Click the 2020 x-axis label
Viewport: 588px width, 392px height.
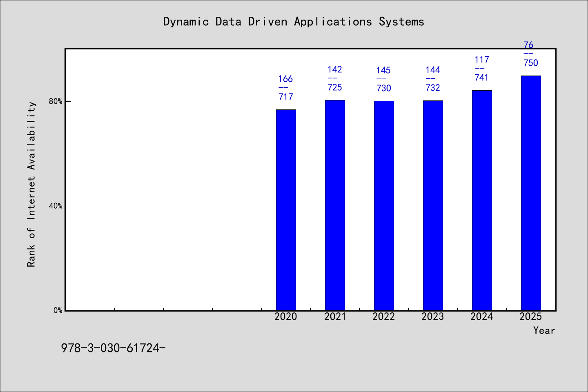(286, 316)
